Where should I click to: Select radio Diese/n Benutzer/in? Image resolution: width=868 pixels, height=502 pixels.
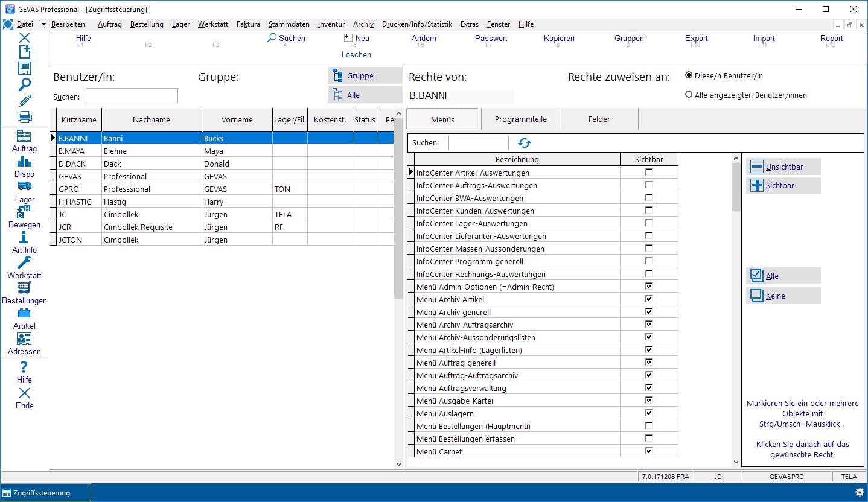[x=689, y=75]
